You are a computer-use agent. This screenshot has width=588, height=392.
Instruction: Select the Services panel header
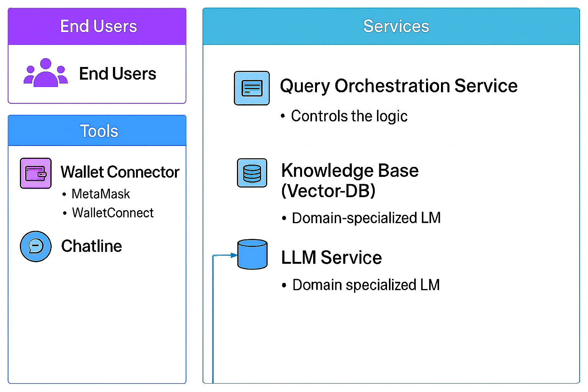(391, 26)
